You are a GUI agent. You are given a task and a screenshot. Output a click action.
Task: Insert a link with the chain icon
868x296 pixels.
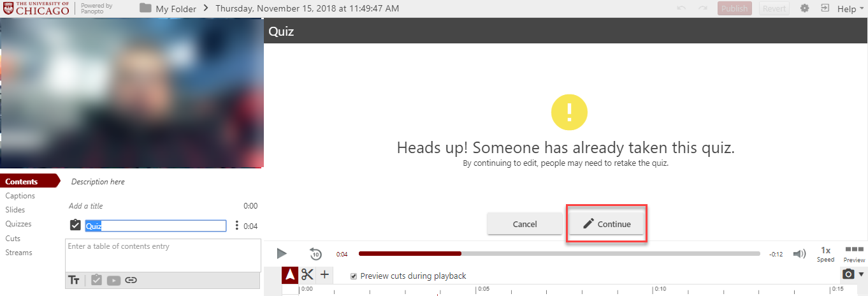click(x=131, y=280)
